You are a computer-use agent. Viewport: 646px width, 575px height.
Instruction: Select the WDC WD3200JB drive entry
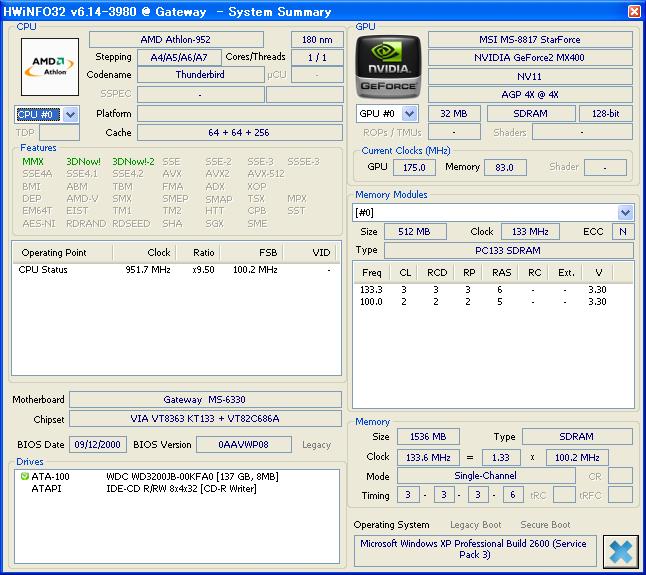click(176, 477)
